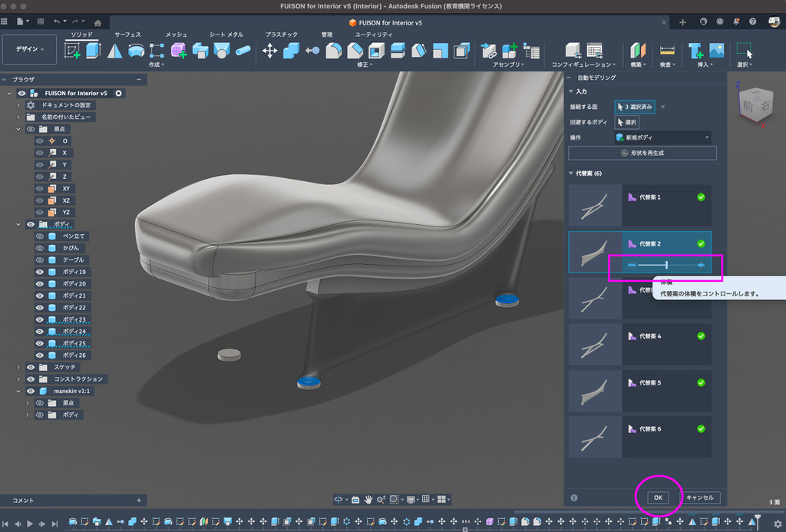
Task: Show the テーブル body via eye icon
Action: point(40,260)
